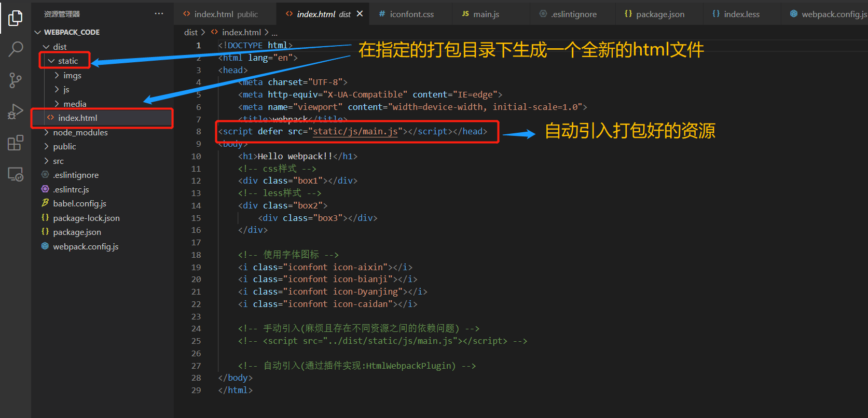Click the meta charset UTF-8 code line
868x418 pixels.
(293, 82)
